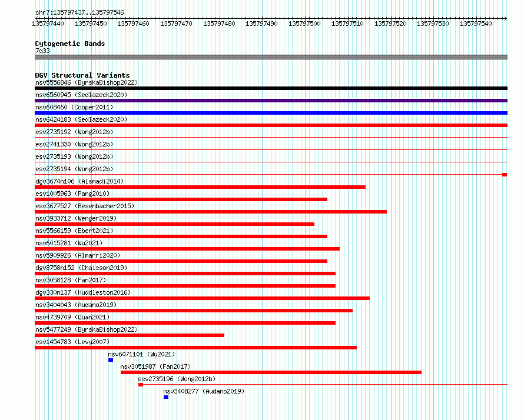The width and height of the screenshot is (524, 420).
Task: Click the red end block of esv2735194
Action: (505, 175)
